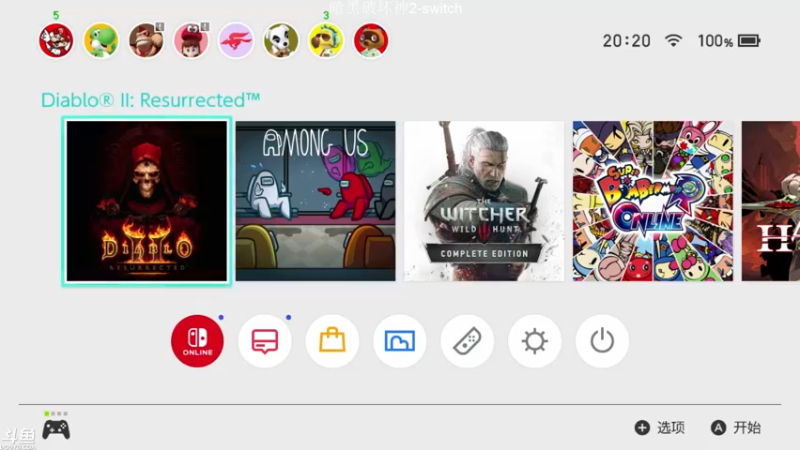Click the battery level icon
This screenshot has height=450, width=800.
749,40
